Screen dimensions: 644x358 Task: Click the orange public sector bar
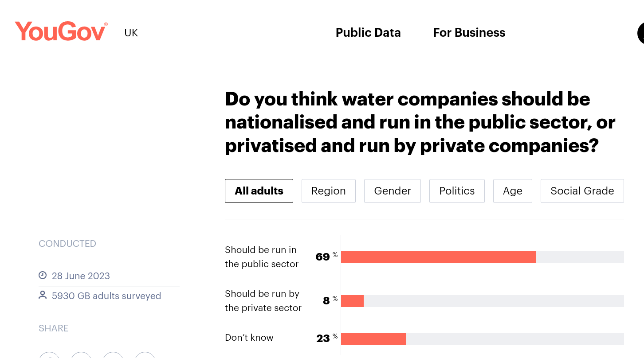point(438,257)
